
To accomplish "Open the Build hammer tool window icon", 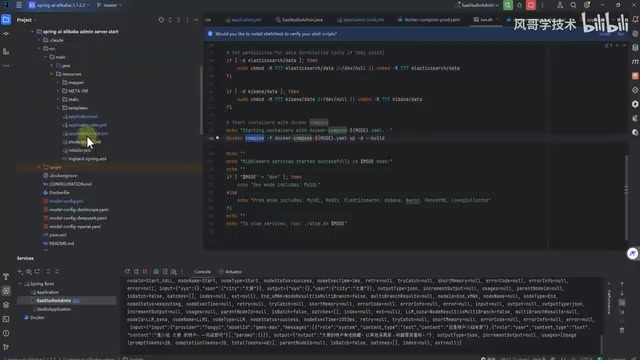I will [x=6, y=277].
